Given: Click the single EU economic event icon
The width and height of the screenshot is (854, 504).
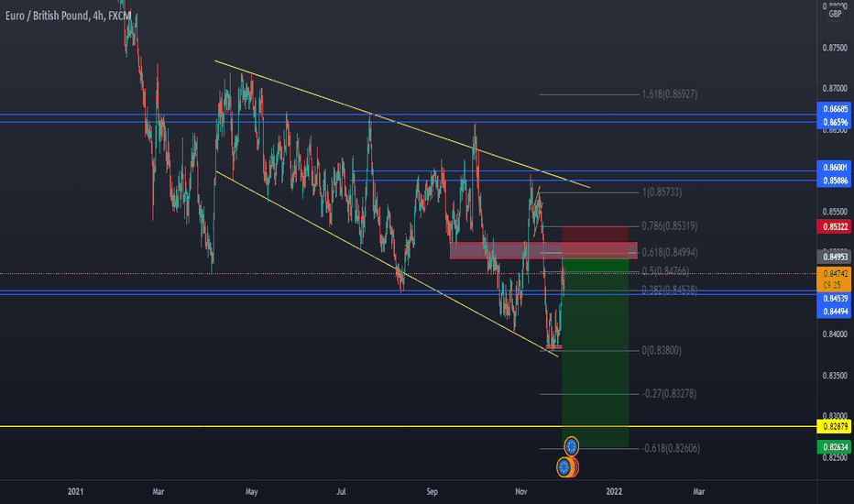Looking at the screenshot, I should [572, 447].
